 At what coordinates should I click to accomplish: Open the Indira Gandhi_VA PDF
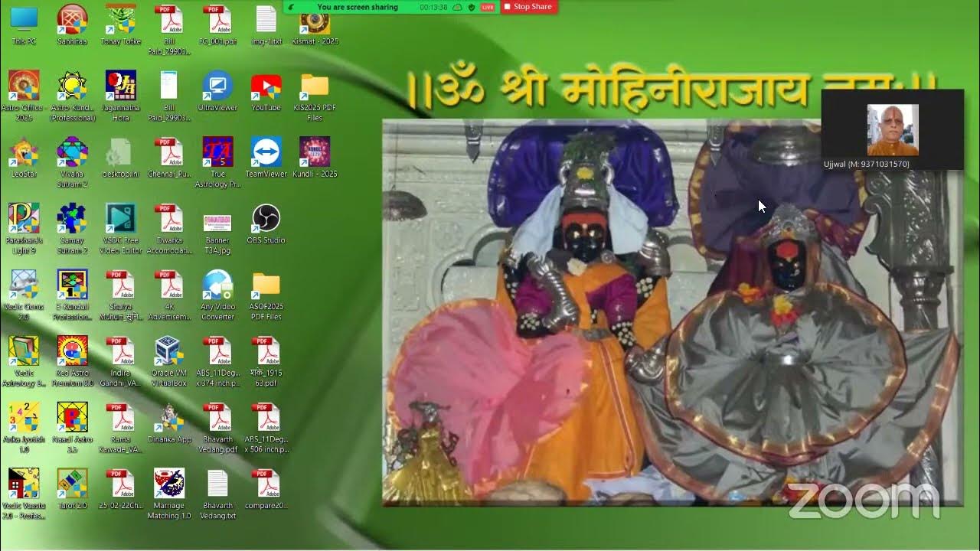click(121, 362)
